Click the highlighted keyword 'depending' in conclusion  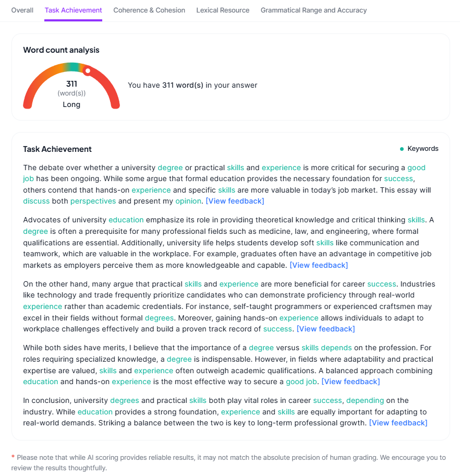pyautogui.click(x=365, y=400)
